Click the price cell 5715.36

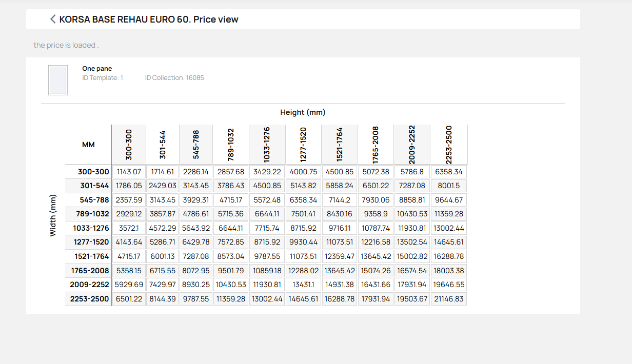tap(231, 214)
